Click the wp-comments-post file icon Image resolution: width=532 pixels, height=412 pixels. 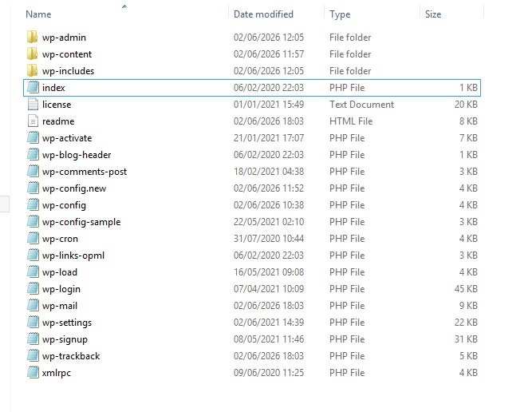33,172
